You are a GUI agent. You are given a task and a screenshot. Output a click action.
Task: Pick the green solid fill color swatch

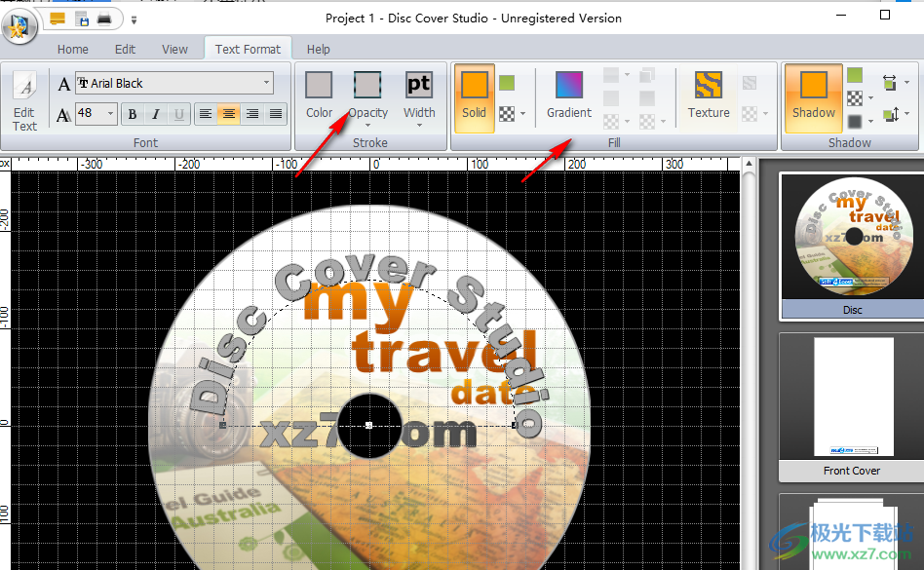pos(507,83)
